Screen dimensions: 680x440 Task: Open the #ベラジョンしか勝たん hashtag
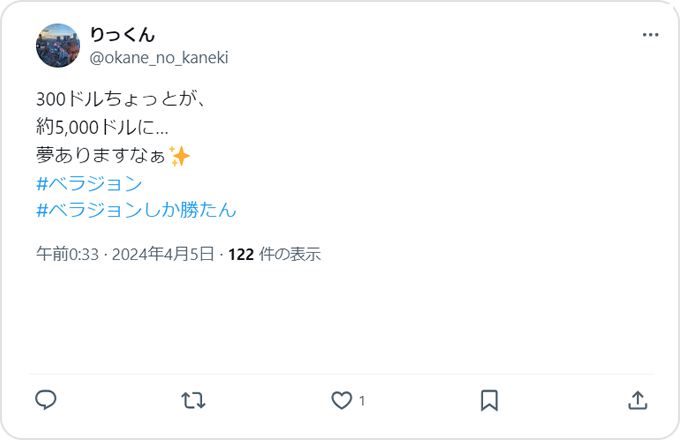135,210
